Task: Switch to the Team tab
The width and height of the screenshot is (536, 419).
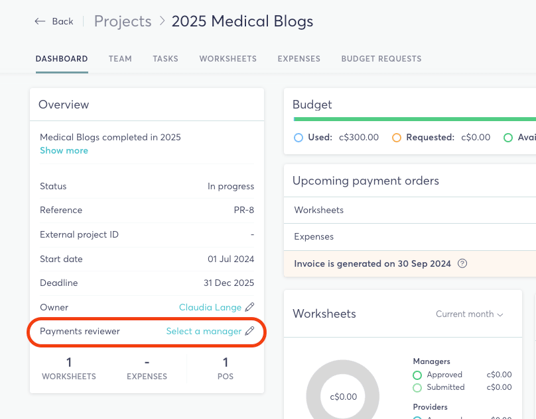Action: point(120,59)
